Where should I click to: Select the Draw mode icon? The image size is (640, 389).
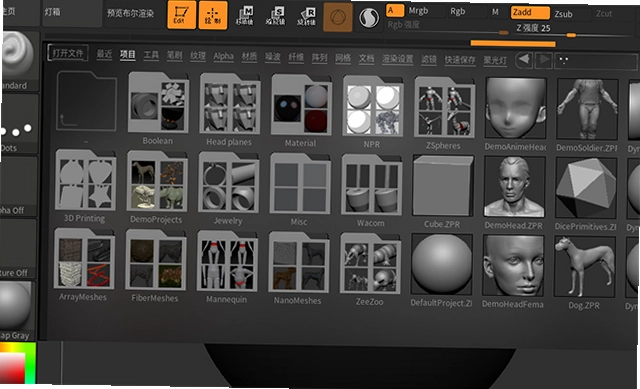[213, 15]
